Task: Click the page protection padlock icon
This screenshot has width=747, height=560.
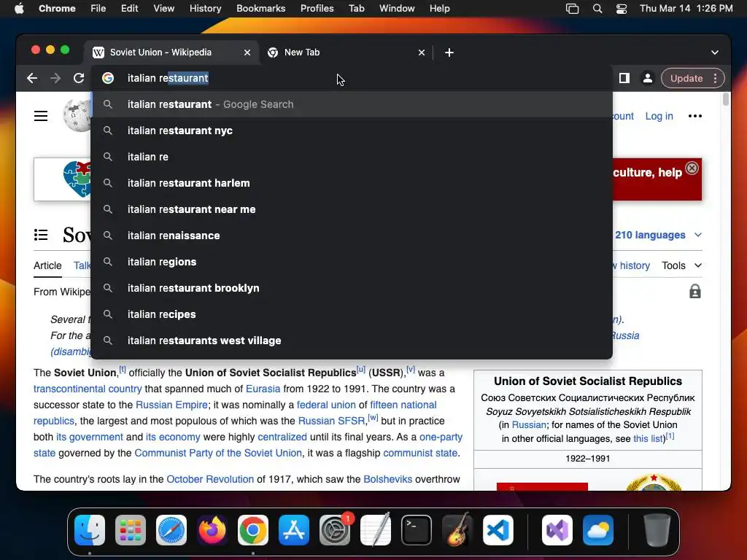Action: pyautogui.click(x=694, y=291)
